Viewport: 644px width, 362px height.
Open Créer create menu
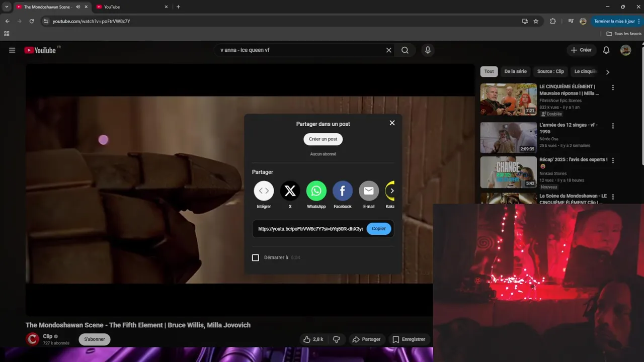click(x=582, y=50)
